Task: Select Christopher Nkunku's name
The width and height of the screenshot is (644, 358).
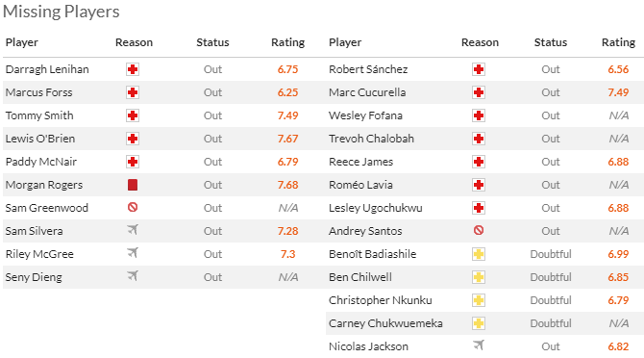Action: click(x=381, y=300)
